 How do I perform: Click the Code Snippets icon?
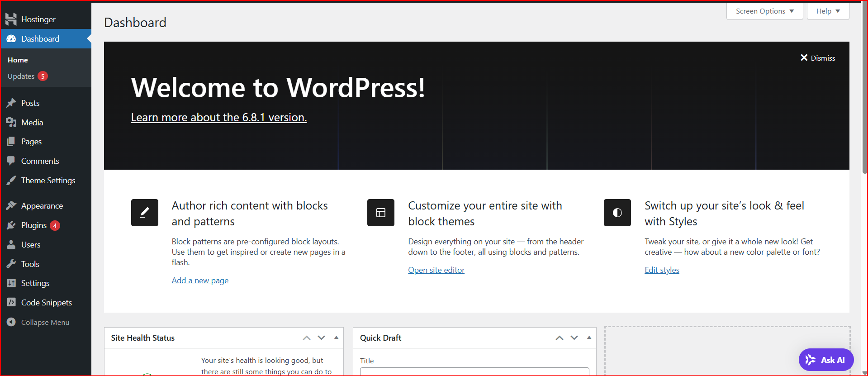pyautogui.click(x=11, y=302)
